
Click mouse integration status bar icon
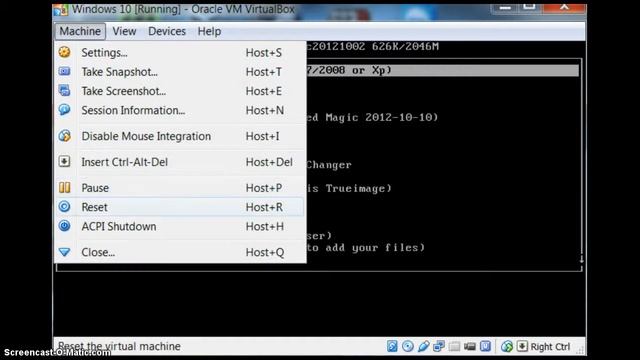point(507,347)
